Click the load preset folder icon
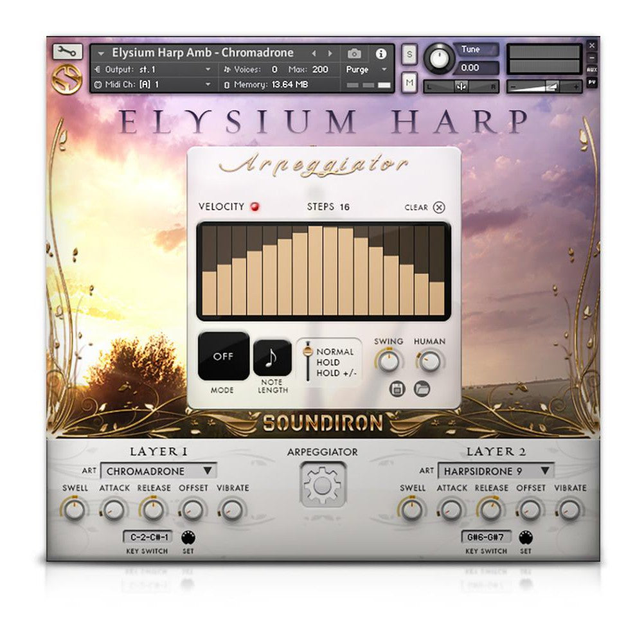644x644 pixels. click(x=422, y=388)
